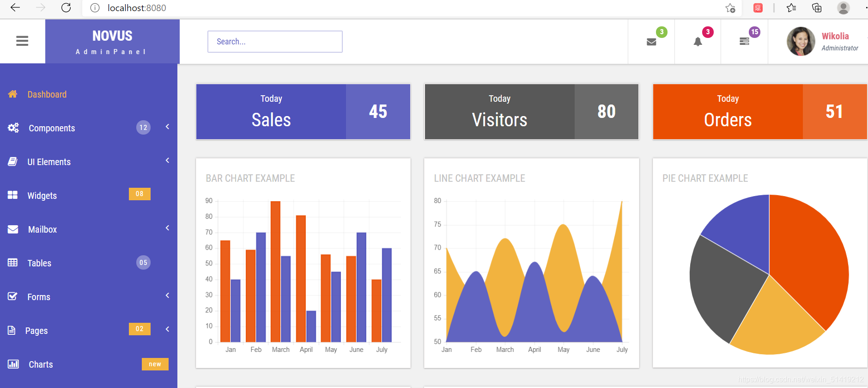Click the Pages badge 02
The height and width of the screenshot is (388, 868).
coord(140,329)
